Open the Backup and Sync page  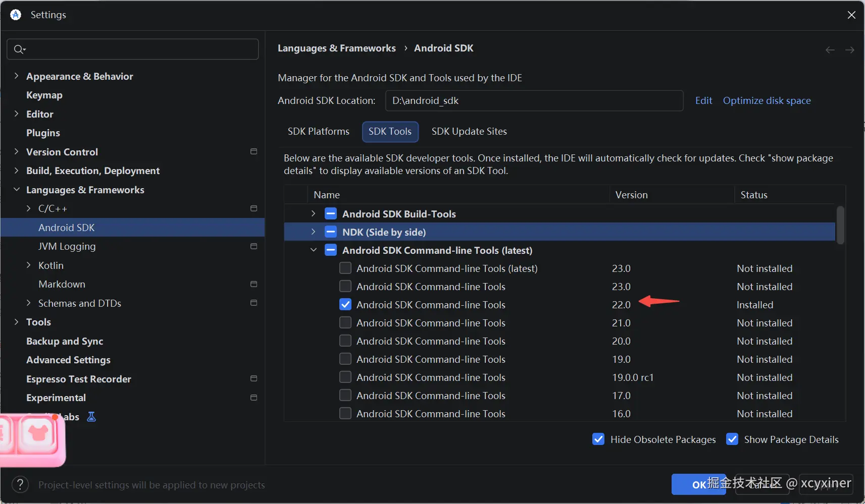(x=65, y=341)
